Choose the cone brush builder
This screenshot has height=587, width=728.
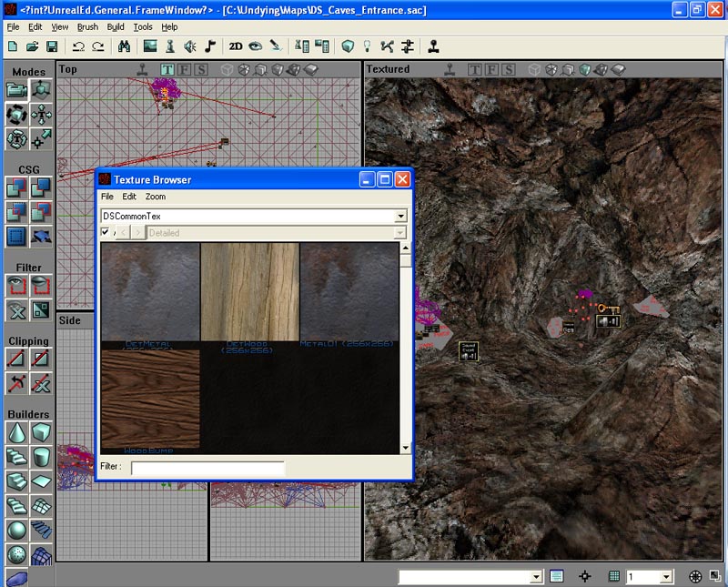click(x=16, y=432)
